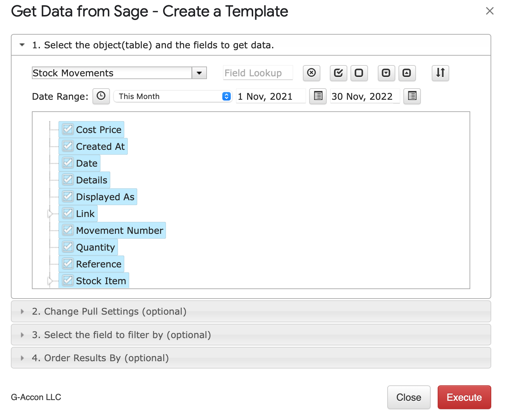Collapse all nodes with the up-arrow box icon
Image resolution: width=514 pixels, height=420 pixels.
tap(407, 73)
